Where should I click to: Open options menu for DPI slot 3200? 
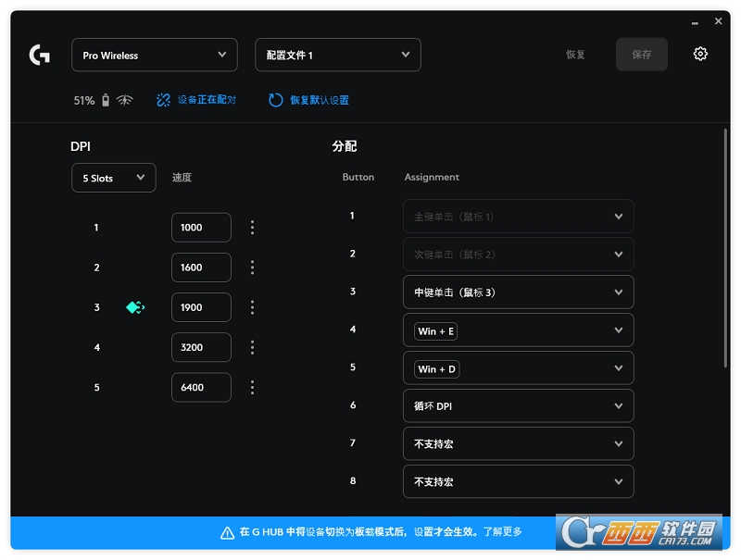click(x=252, y=347)
